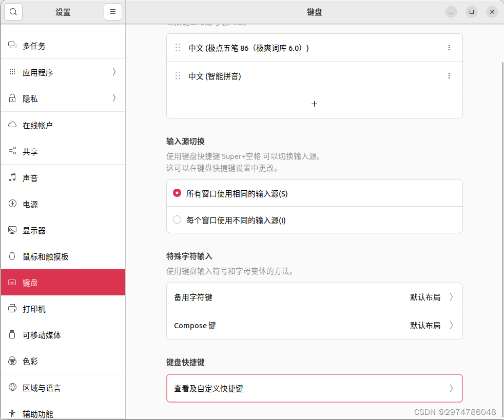Click the 打印机 printer icon

(12, 309)
